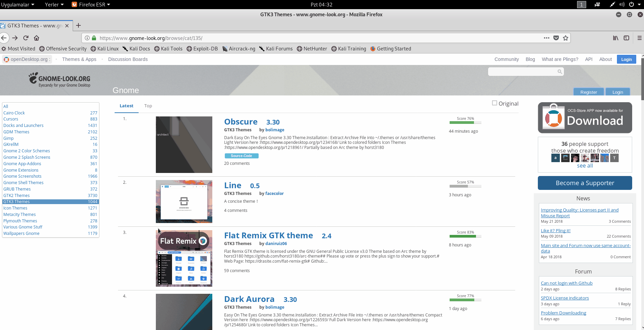Open page actions three-dot menu
Screen dimensions: 644x330
pyautogui.click(x=546, y=38)
